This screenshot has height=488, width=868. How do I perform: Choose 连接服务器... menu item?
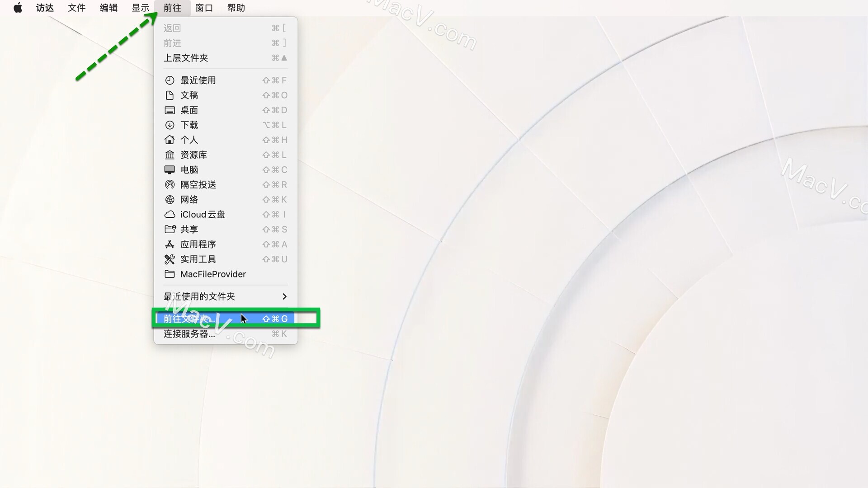(x=226, y=334)
